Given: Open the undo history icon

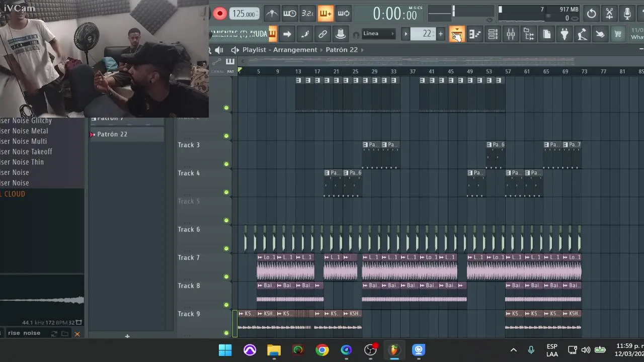Looking at the screenshot, I should pyautogui.click(x=591, y=14).
